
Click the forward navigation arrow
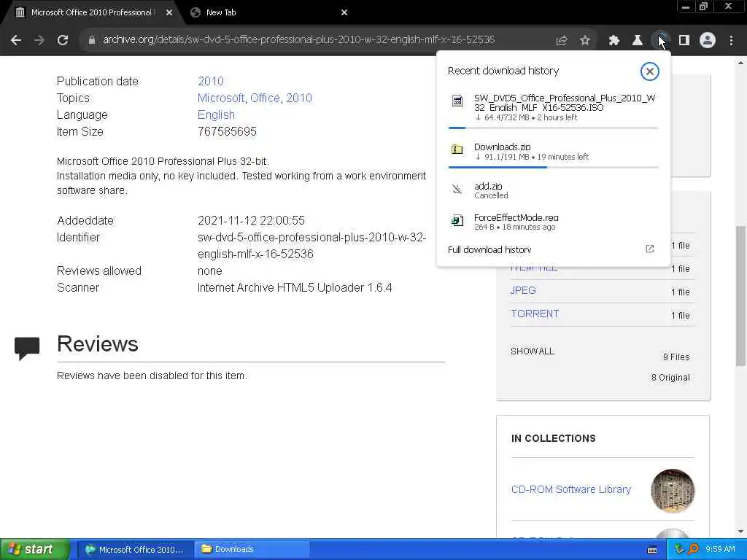(39, 40)
